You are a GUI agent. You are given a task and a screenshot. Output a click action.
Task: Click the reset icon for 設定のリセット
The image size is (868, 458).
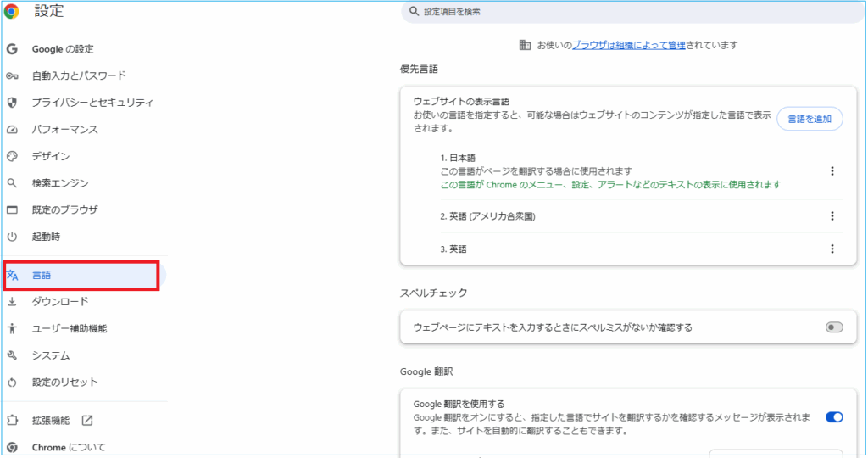click(x=12, y=383)
